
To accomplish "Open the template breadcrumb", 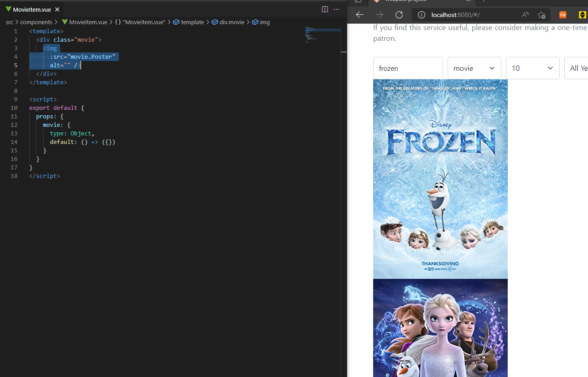I will tap(188, 22).
